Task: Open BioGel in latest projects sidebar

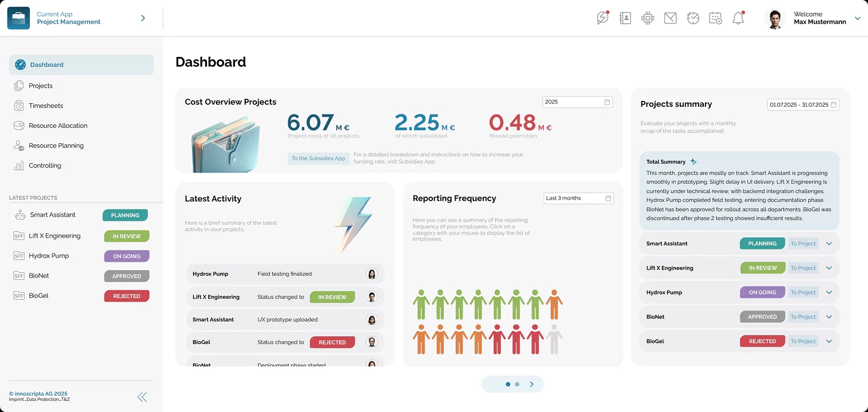Action: (39, 296)
